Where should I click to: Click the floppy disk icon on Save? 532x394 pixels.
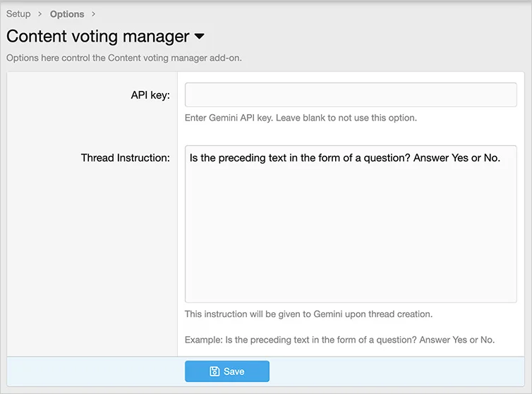pos(214,371)
